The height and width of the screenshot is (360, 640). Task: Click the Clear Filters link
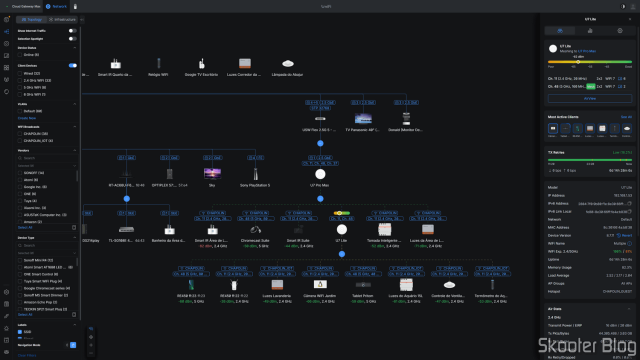(27, 356)
